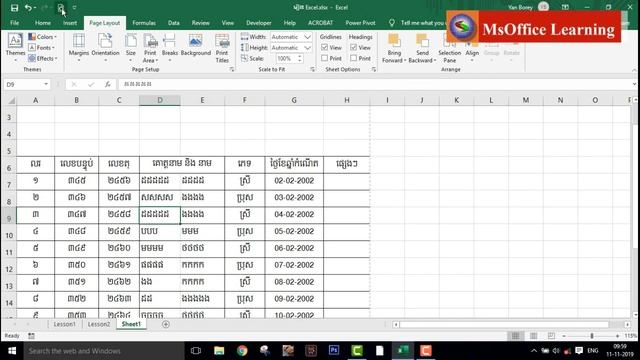Select row 9 header
The width and height of the screenshot is (640, 360).
[9, 215]
